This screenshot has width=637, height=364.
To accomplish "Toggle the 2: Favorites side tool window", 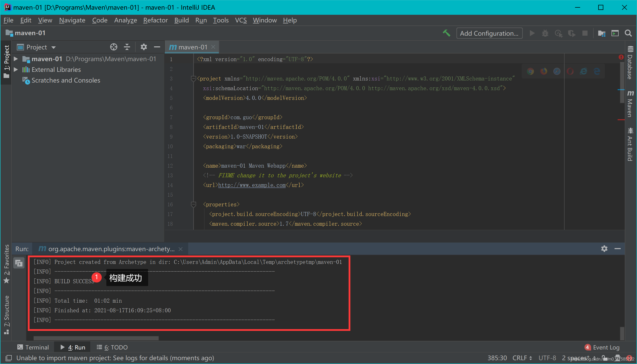I will [6, 264].
